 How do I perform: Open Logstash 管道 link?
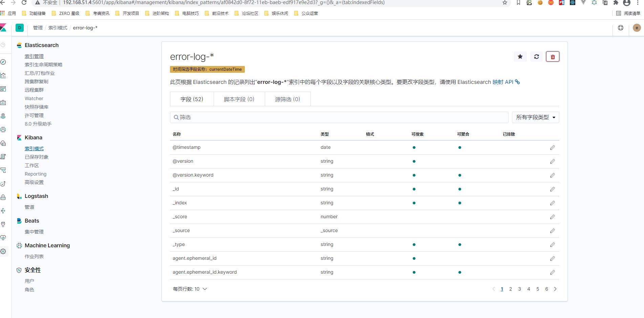29,207
